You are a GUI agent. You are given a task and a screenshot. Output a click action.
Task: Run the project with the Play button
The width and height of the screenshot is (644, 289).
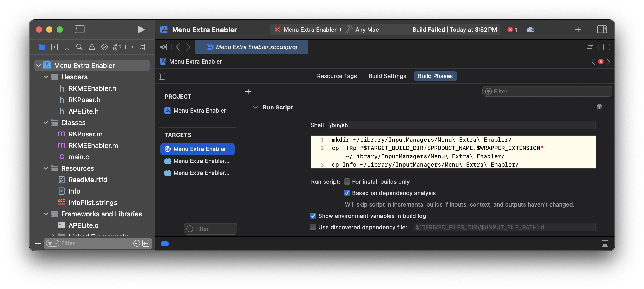(141, 30)
